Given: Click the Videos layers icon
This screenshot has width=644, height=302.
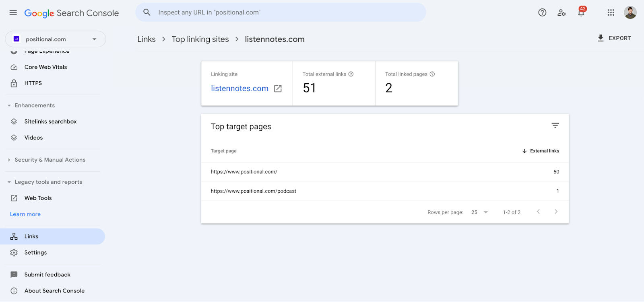Looking at the screenshot, I should point(14,138).
